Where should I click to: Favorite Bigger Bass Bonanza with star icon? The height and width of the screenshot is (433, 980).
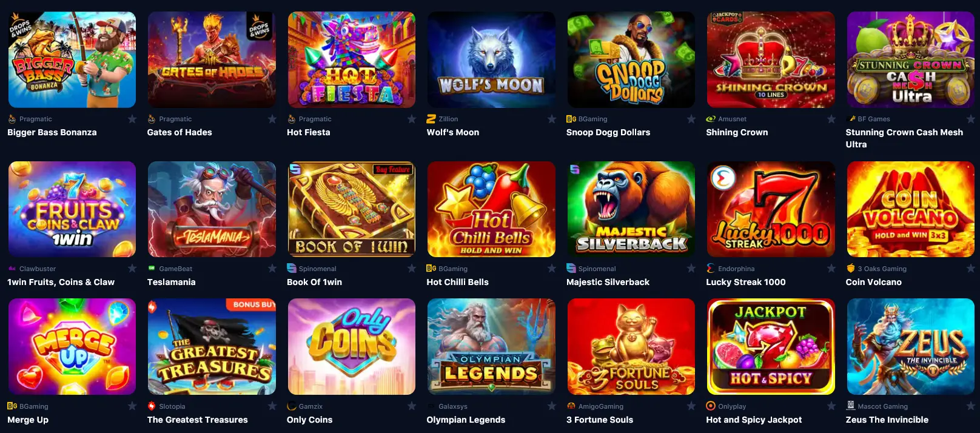point(132,119)
